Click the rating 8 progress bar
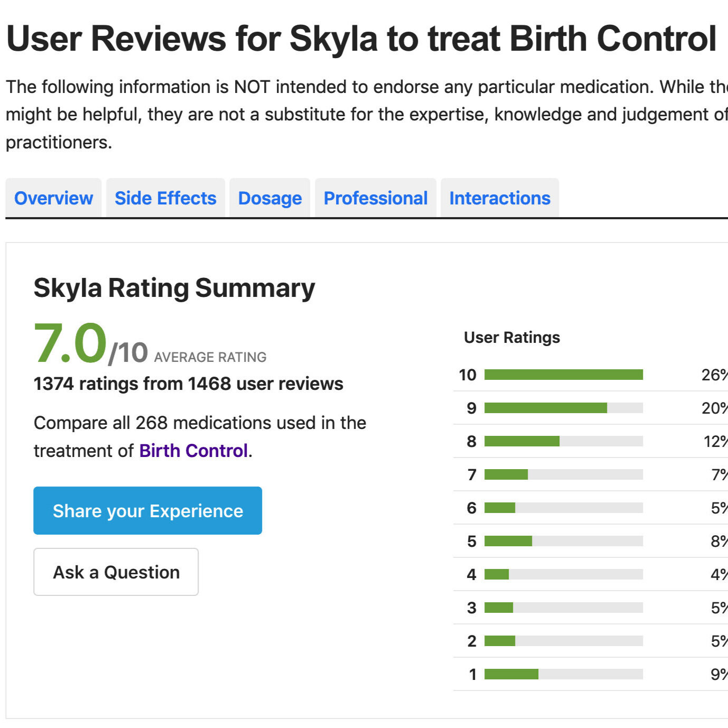 tap(564, 441)
